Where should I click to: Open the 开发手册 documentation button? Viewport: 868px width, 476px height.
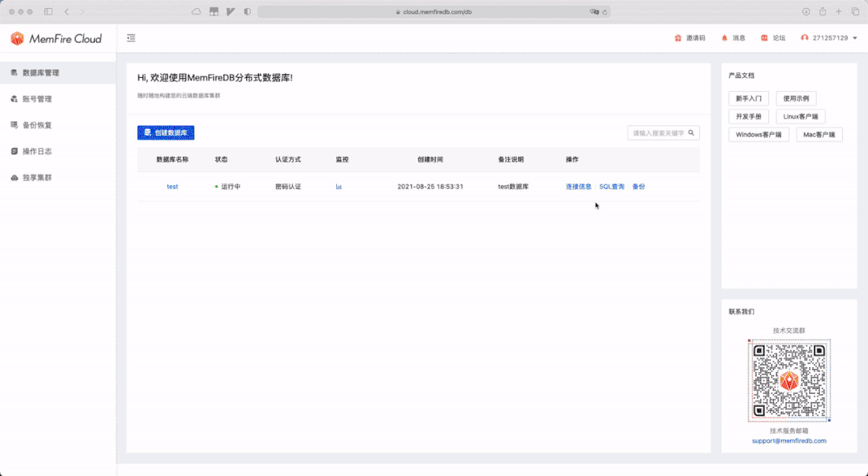click(748, 117)
